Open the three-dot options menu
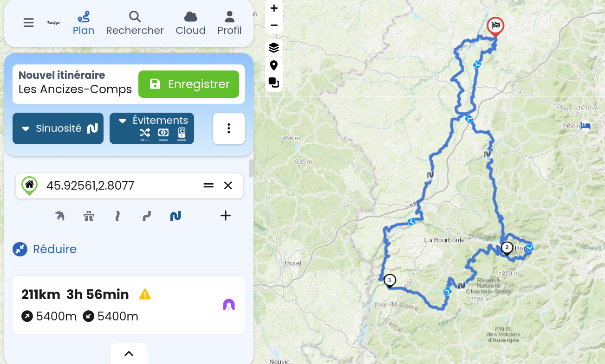This screenshot has width=605, height=364. [x=229, y=128]
